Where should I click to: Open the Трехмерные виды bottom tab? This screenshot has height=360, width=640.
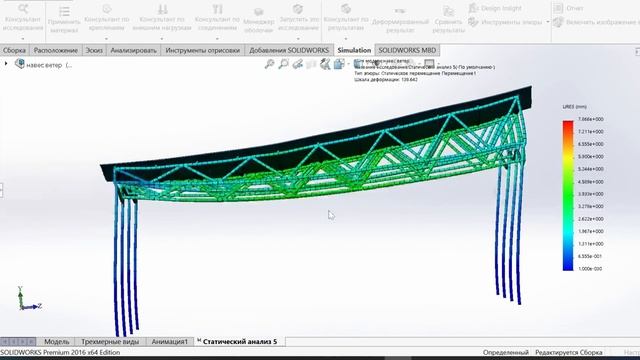(x=110, y=342)
